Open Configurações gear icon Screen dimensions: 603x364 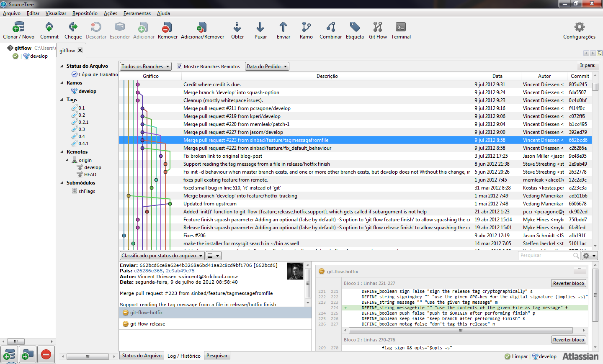click(579, 27)
